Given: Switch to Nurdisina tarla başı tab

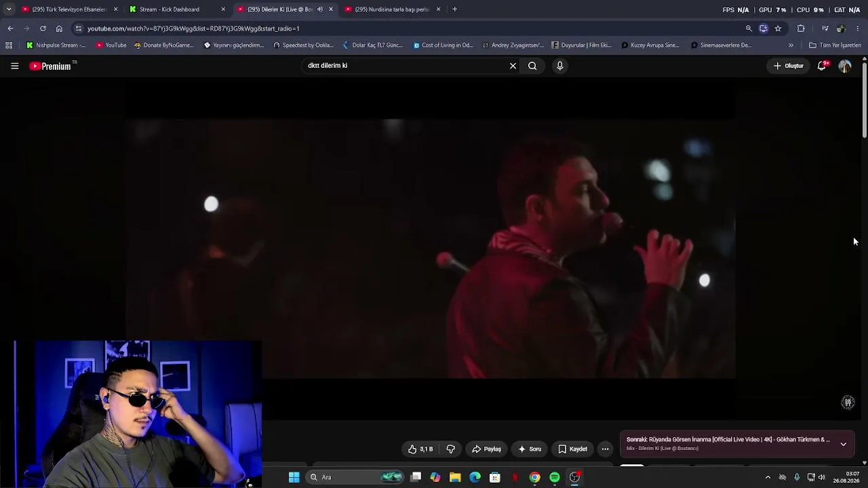Looking at the screenshot, I should pyautogui.click(x=392, y=9).
